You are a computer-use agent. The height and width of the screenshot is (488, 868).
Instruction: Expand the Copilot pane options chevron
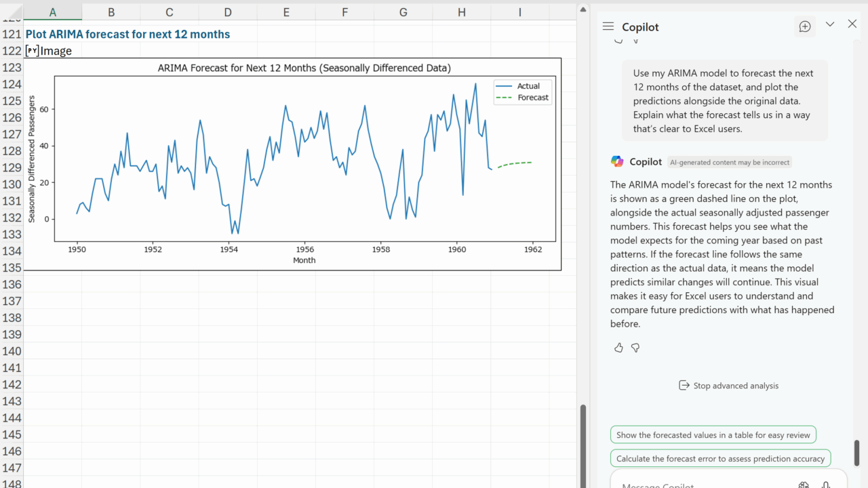pyautogui.click(x=830, y=24)
